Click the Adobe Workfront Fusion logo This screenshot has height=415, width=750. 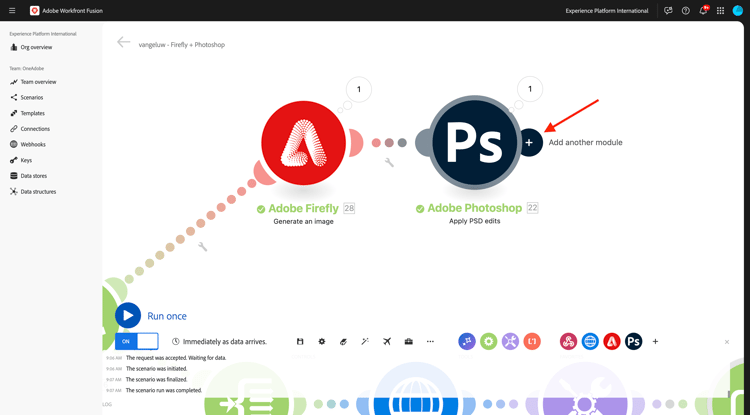[34, 11]
